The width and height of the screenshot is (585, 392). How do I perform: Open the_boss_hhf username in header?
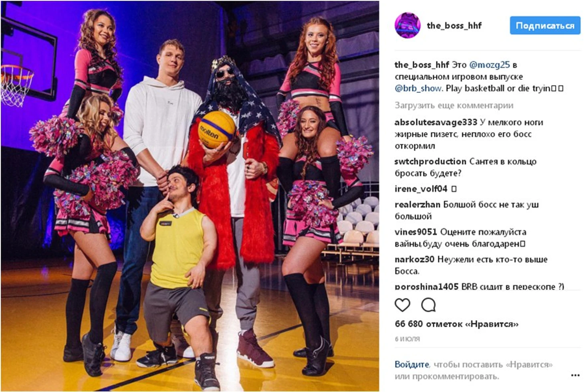pos(454,26)
